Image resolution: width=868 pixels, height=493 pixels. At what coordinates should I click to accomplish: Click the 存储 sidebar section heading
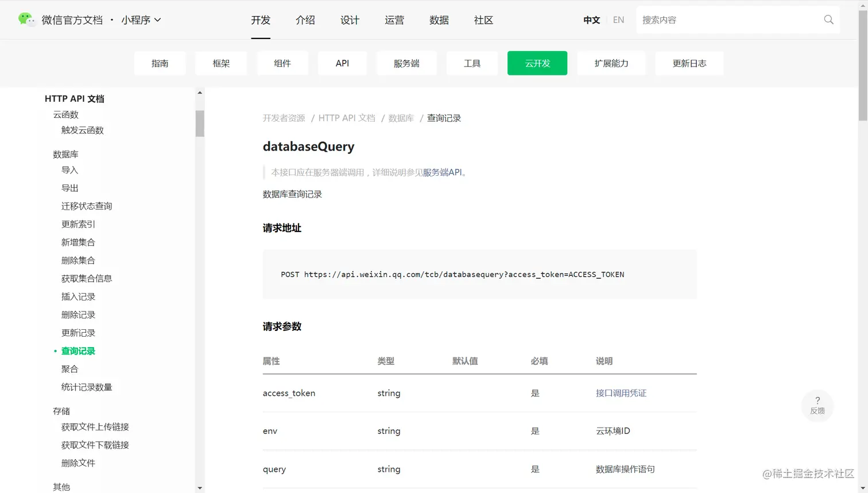pos(61,411)
